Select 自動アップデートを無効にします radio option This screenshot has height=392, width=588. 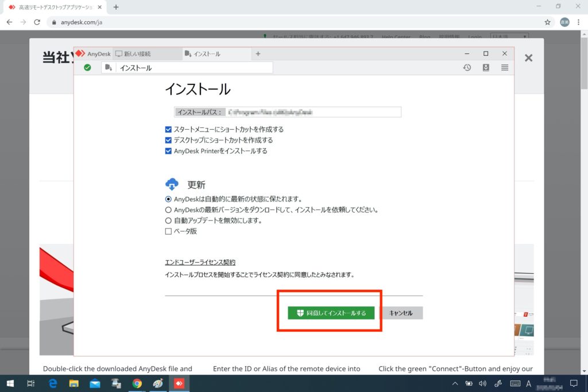pos(168,221)
